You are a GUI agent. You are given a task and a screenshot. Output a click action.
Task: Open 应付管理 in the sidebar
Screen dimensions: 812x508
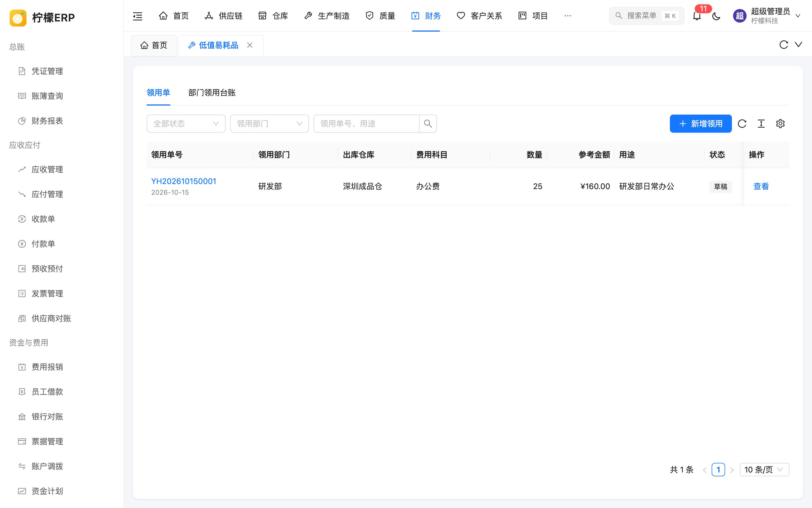(62, 194)
